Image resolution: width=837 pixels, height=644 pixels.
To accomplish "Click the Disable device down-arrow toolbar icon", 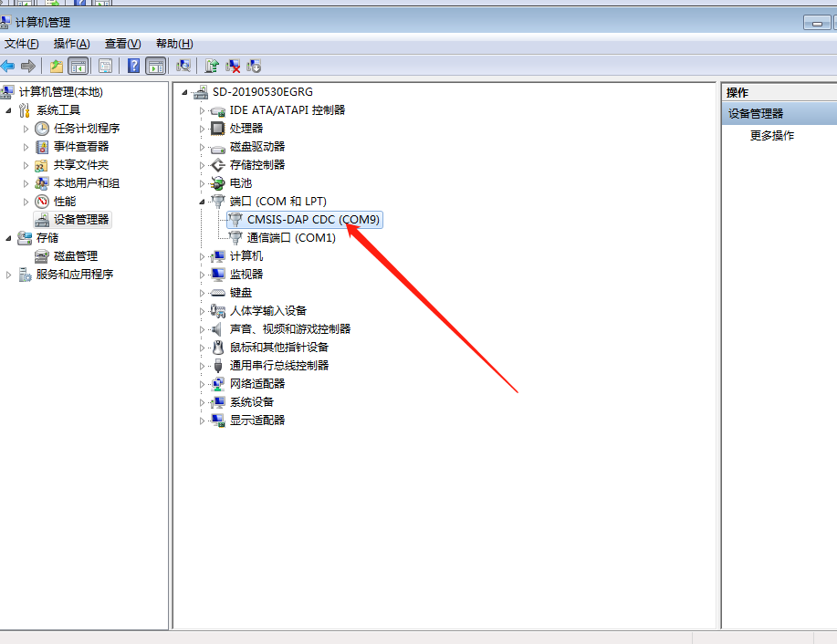I will (x=254, y=66).
